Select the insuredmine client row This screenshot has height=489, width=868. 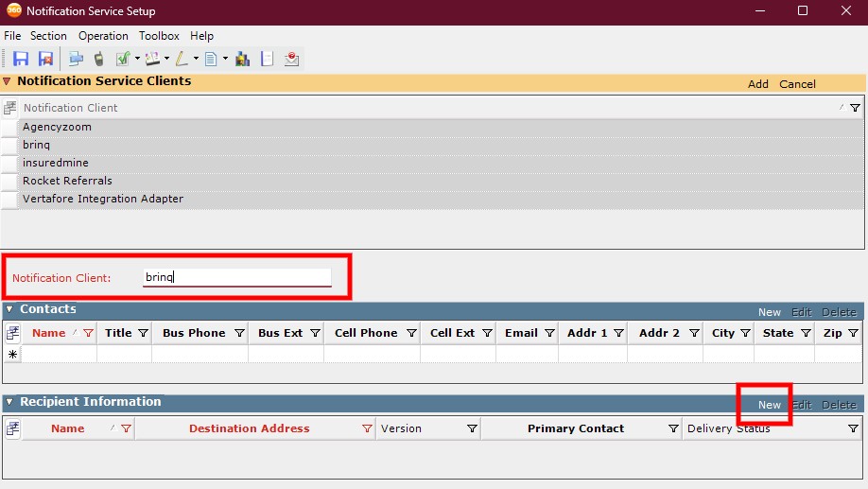[x=56, y=163]
